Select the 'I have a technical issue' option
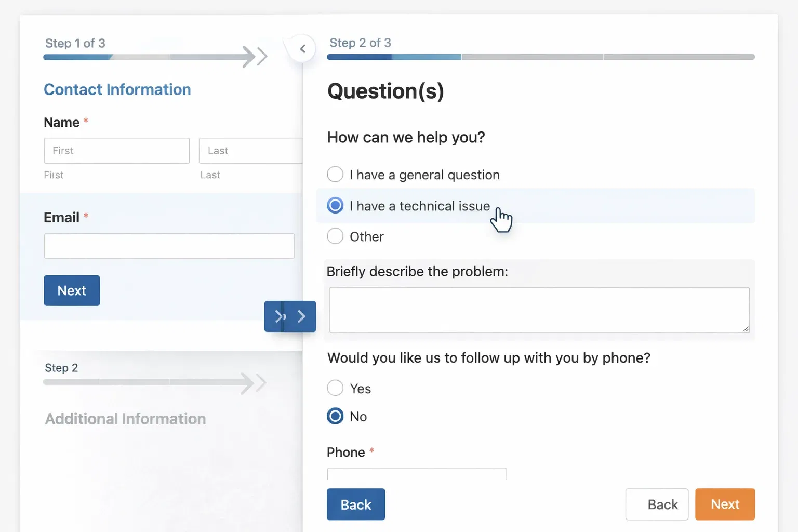 click(x=335, y=206)
